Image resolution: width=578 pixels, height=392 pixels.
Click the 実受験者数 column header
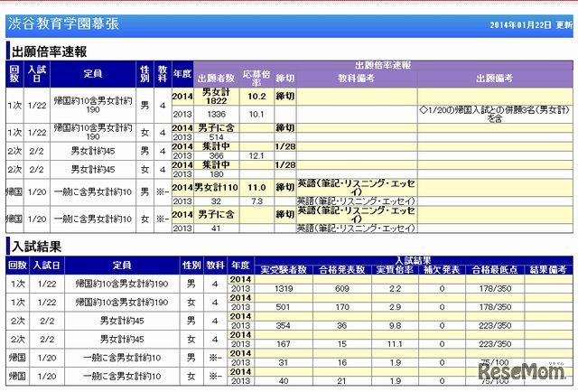(x=284, y=270)
